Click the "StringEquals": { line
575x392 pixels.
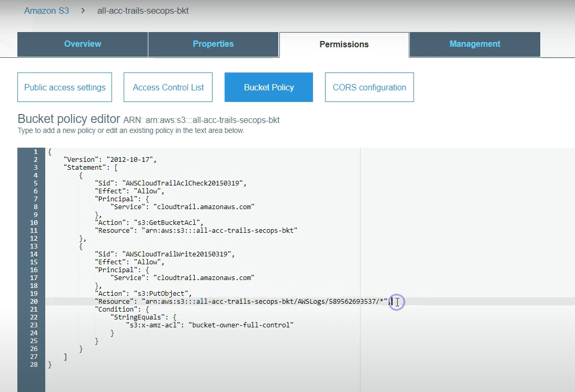click(x=144, y=317)
